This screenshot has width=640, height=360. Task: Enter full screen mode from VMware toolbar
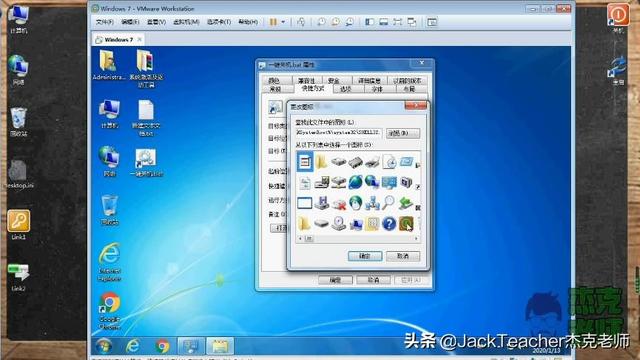point(398,22)
